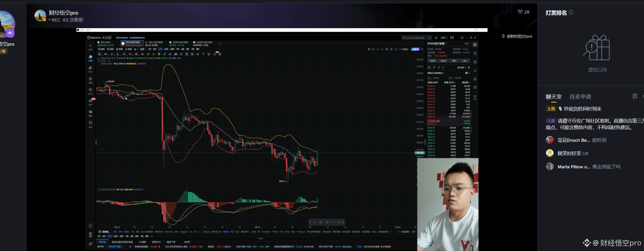The height and width of the screenshot is (251, 644).
Task: Open the 2位小数 decimal precision dropdown
Action: coord(462,68)
